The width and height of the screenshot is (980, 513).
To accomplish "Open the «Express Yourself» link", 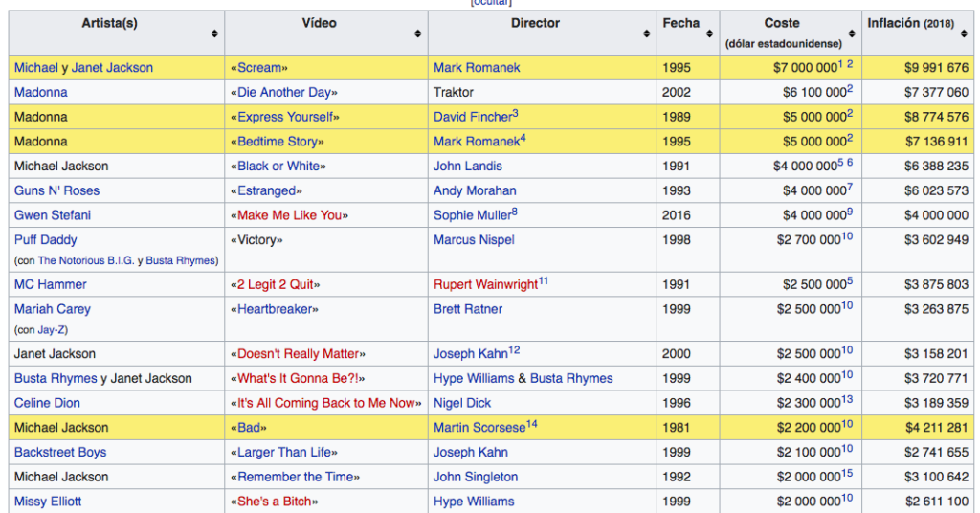I will point(285,117).
